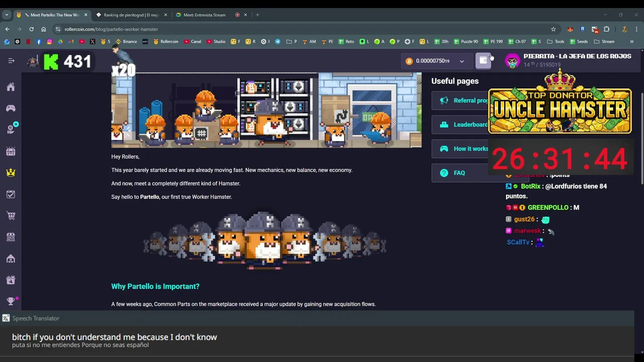This screenshot has height=362, width=644.
Task: Click the Why Partello is Important heading
Action: [x=155, y=287]
